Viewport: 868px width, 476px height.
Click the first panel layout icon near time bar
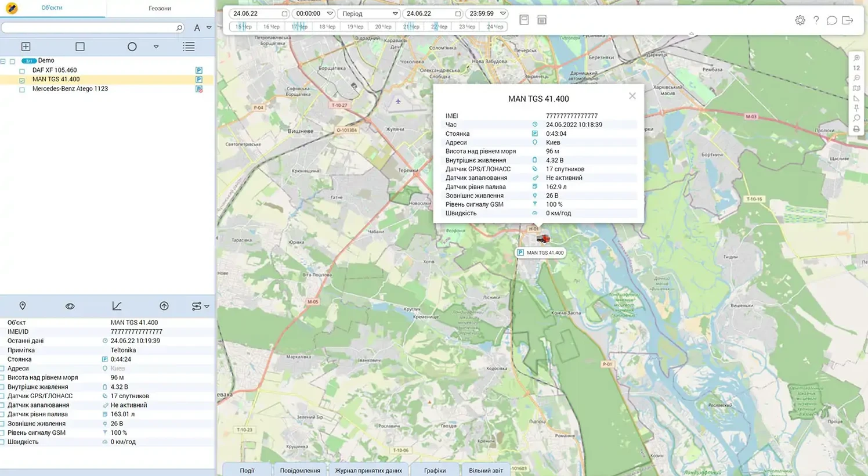click(524, 20)
